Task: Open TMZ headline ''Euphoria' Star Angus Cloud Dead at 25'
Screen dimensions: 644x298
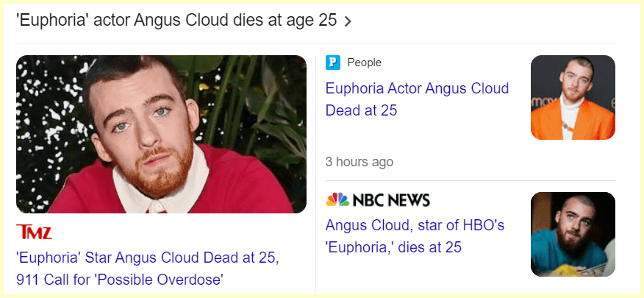Action: pyautogui.click(x=147, y=258)
